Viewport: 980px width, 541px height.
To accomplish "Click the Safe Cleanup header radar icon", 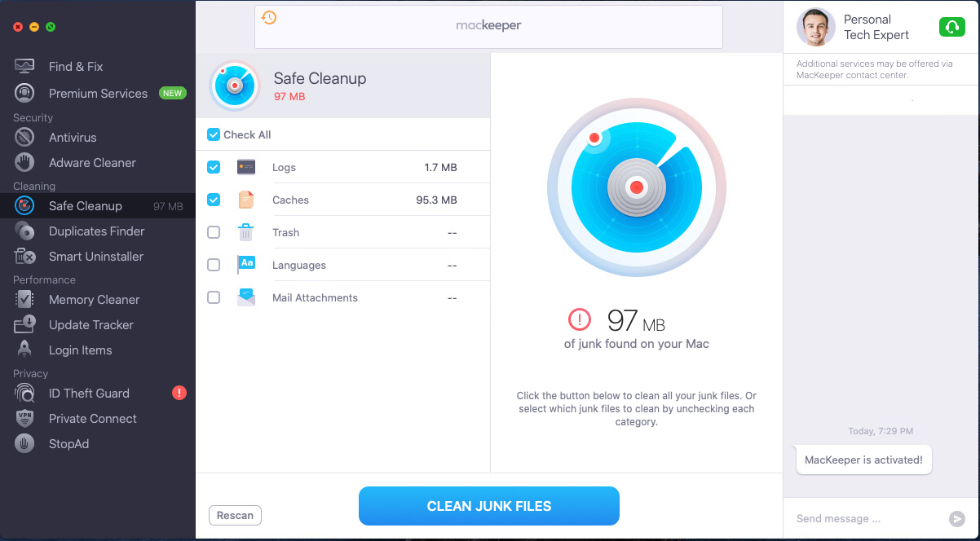I will click(x=235, y=86).
